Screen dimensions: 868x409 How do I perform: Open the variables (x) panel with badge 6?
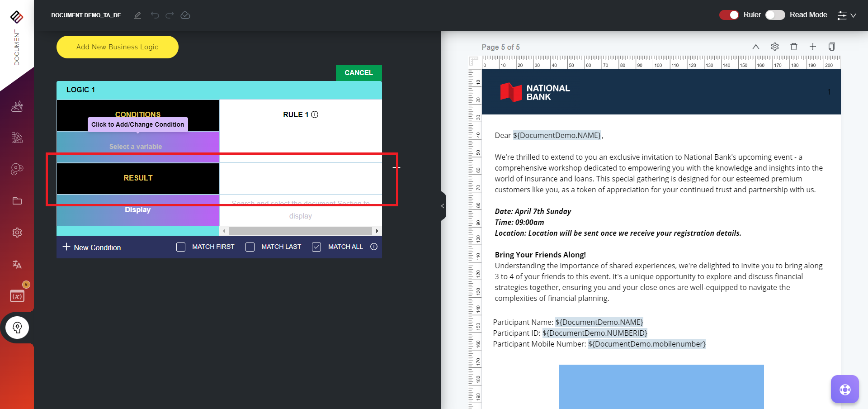[x=17, y=296]
